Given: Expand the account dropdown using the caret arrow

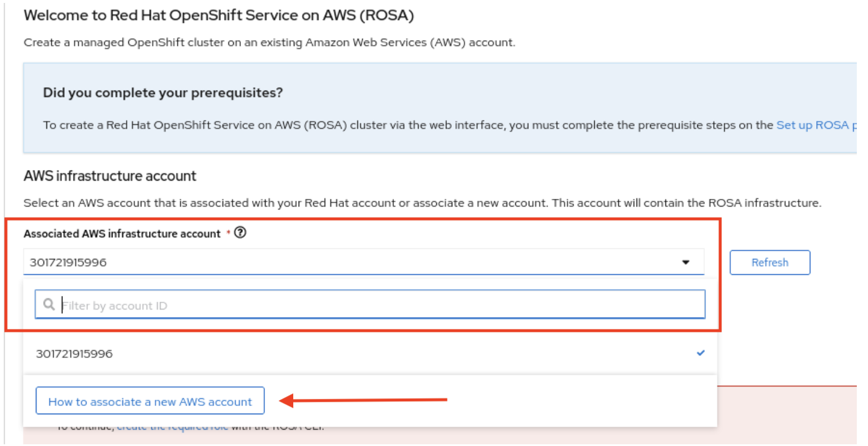Looking at the screenshot, I should point(685,262).
